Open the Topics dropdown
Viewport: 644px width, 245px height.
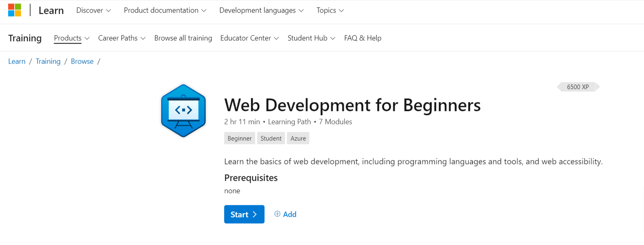(x=330, y=10)
